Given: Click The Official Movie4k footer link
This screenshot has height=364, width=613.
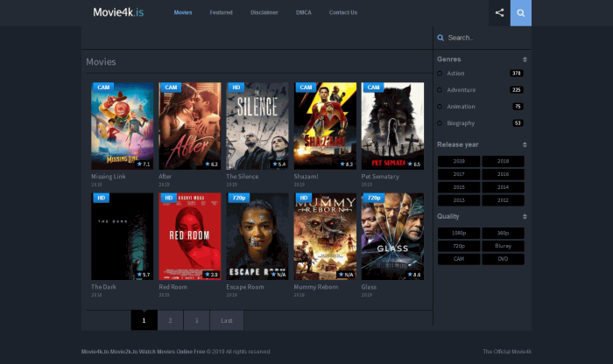Looking at the screenshot, I should click(x=507, y=352).
